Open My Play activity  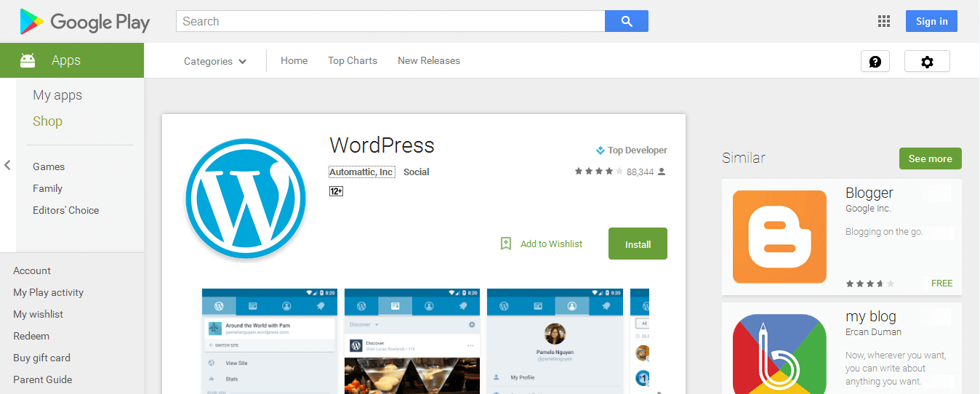click(x=48, y=292)
